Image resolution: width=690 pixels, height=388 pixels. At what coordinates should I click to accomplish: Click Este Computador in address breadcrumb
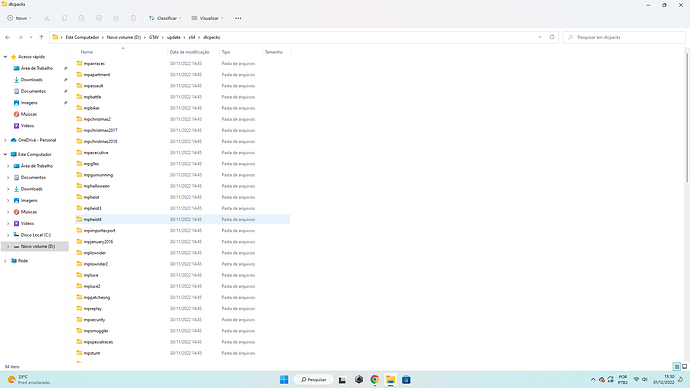[82, 37]
